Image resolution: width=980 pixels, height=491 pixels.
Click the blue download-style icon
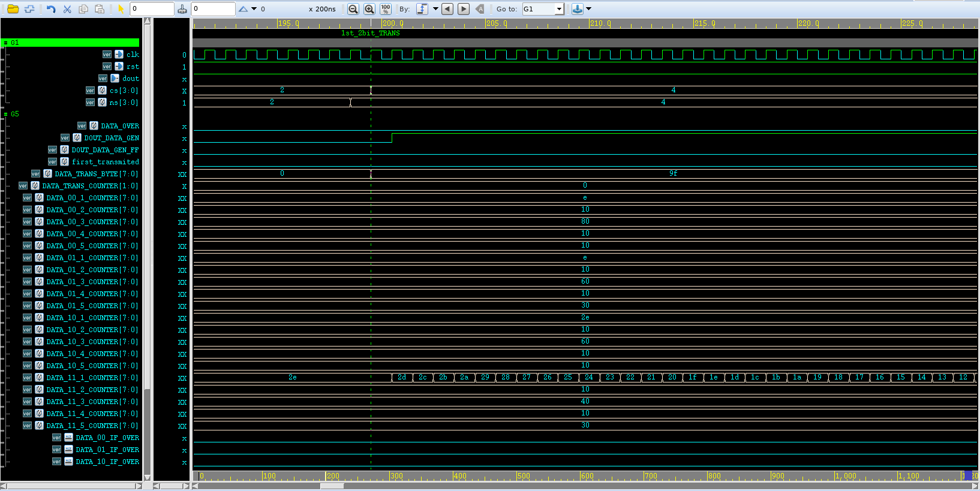click(x=577, y=8)
